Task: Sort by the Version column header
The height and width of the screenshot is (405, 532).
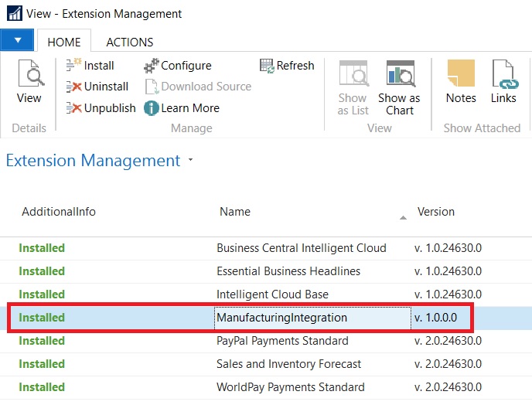Action: coord(436,211)
